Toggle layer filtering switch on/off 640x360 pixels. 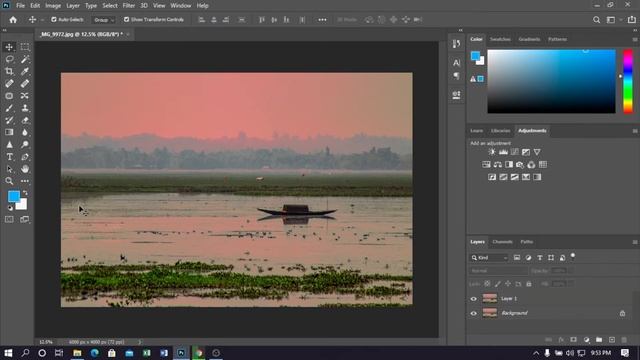(x=573, y=256)
